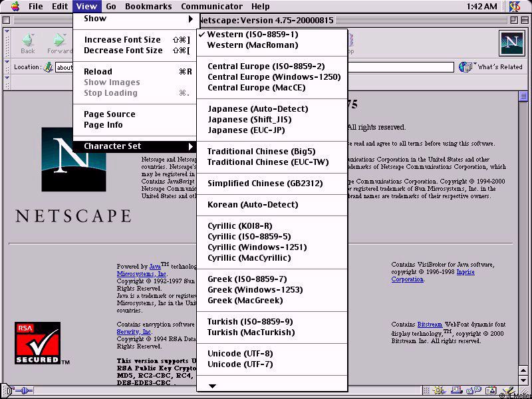Viewport: 532px width, 399px height.
Task: Open the Communicator menu
Action: (211, 6)
